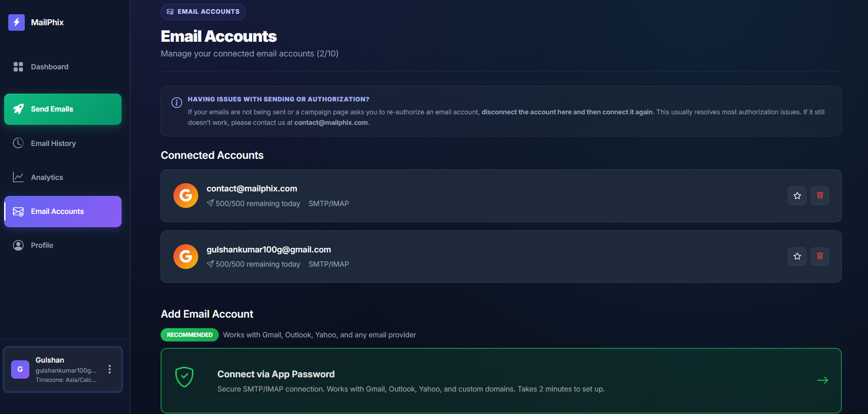The width and height of the screenshot is (868, 414).
Task: Click the Gmail icon for contact@mailphix.com
Action: pos(185,196)
